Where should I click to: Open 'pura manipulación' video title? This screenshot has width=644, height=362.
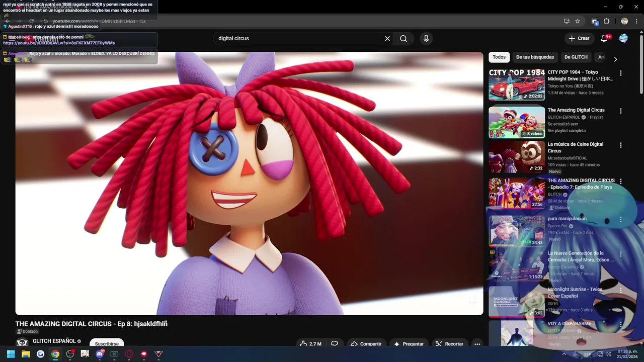coord(567,219)
